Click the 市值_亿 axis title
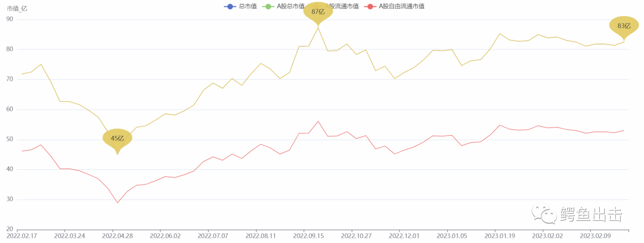This screenshot has height=243, width=644. pos(17,8)
